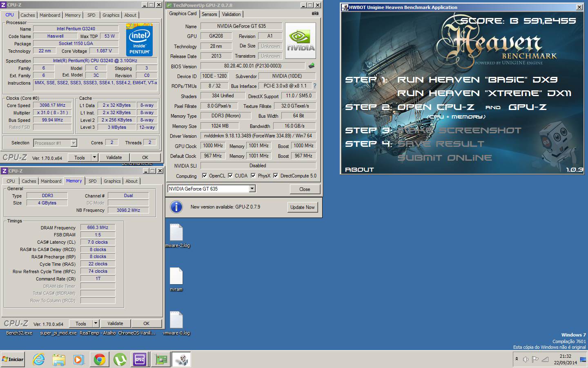Click RUN HEAVEN "BASIC" DX9 in HWBOT

click(477, 80)
